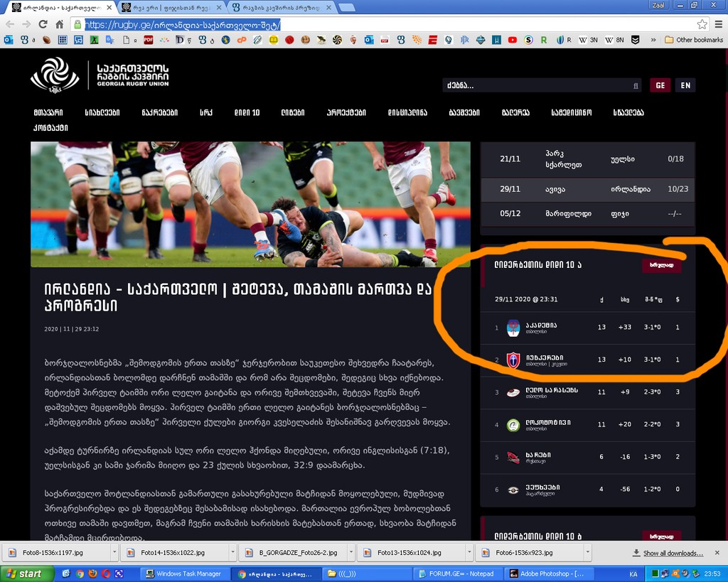Close the downloads bar with the X

pyautogui.click(x=717, y=553)
